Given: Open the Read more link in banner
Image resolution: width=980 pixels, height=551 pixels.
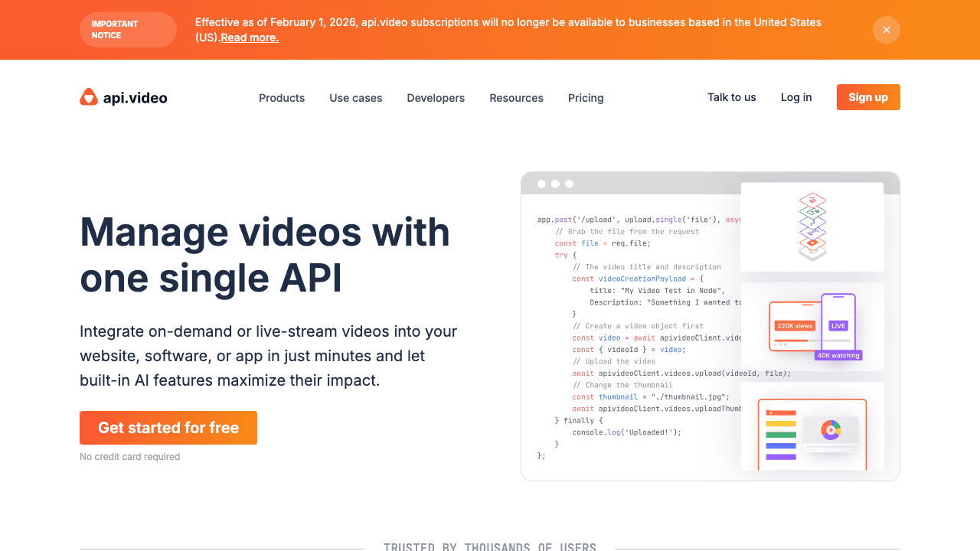Looking at the screenshot, I should pyautogui.click(x=249, y=37).
